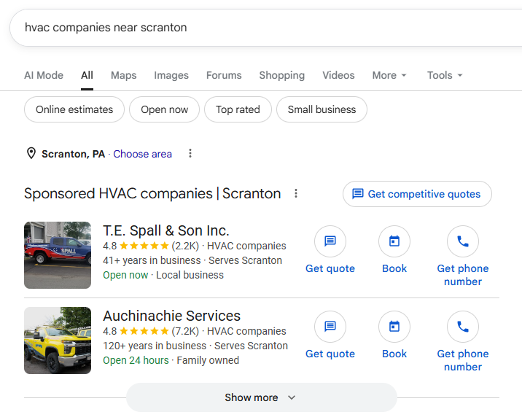The height and width of the screenshot is (420, 522).
Task: Click phone icon for T.E. Spall & Son
Action: click(x=463, y=241)
